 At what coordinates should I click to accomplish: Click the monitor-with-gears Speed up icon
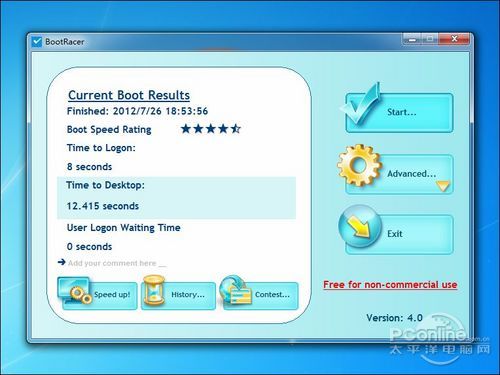click(x=75, y=290)
